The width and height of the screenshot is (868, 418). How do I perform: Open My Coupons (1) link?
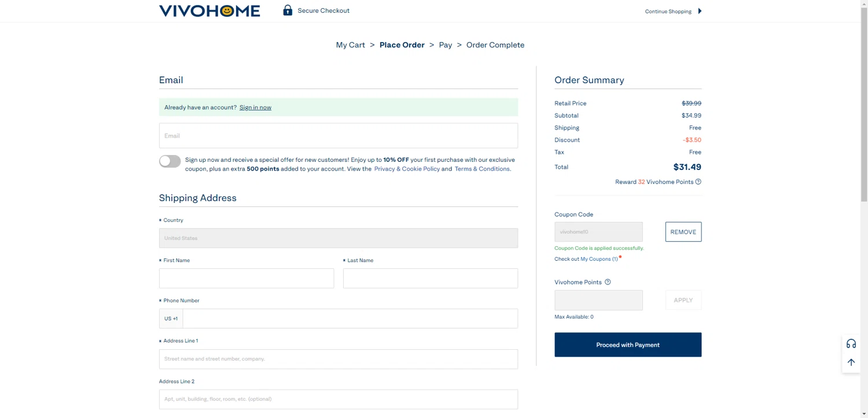599,259
